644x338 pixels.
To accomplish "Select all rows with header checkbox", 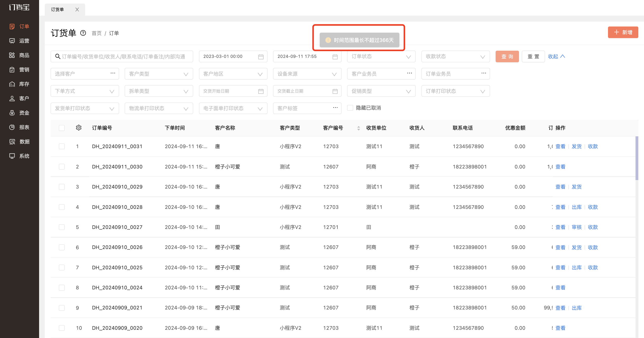I will pyautogui.click(x=62, y=128).
